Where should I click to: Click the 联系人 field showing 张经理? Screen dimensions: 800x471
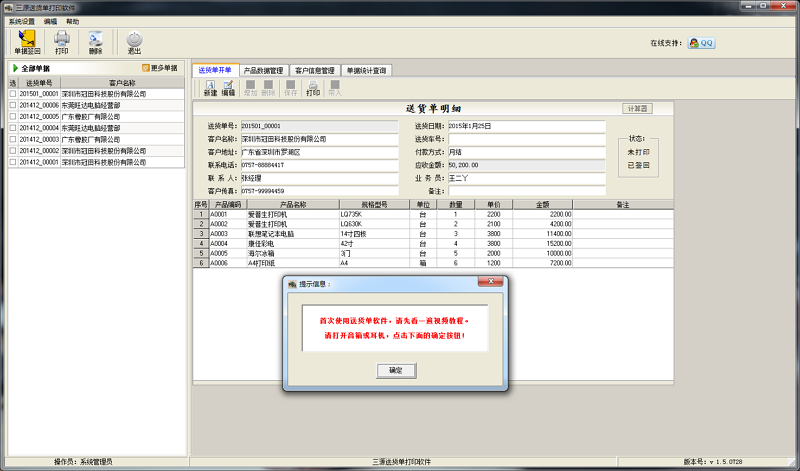coord(319,178)
